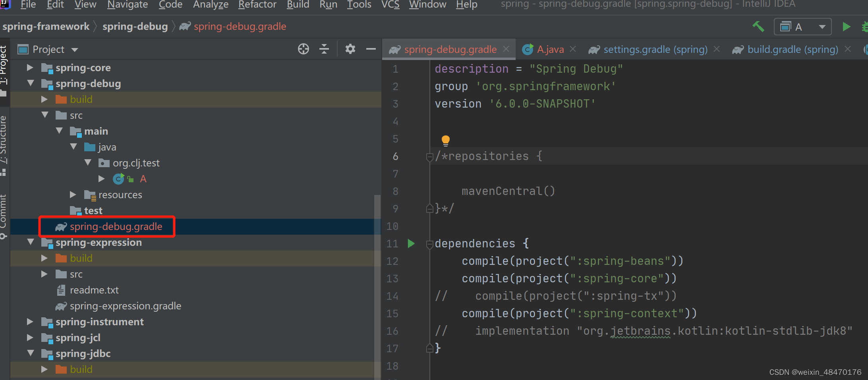868x380 pixels.
Task: Open the VCS menu
Action: tap(391, 5)
